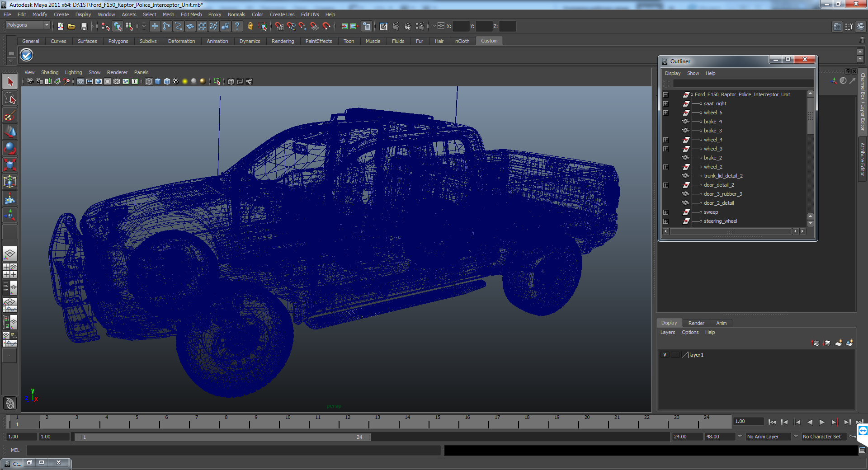Click the checkmark shelf button
Viewport: 868px width, 470px height.
click(27, 55)
